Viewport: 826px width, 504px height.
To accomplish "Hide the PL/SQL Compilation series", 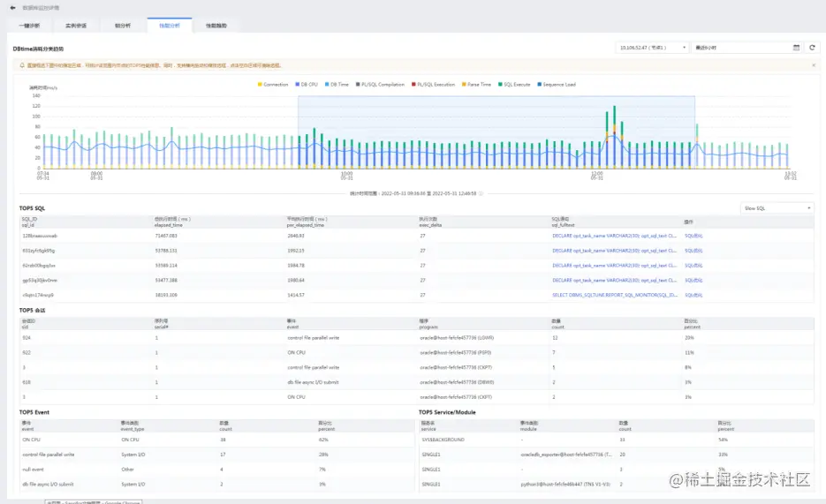I will [x=381, y=84].
